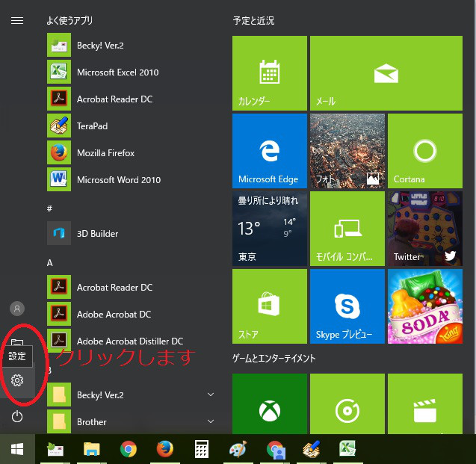This screenshot has height=464, width=476.
Task: Open File Explorer from the taskbar
Action: pyautogui.click(x=92, y=449)
